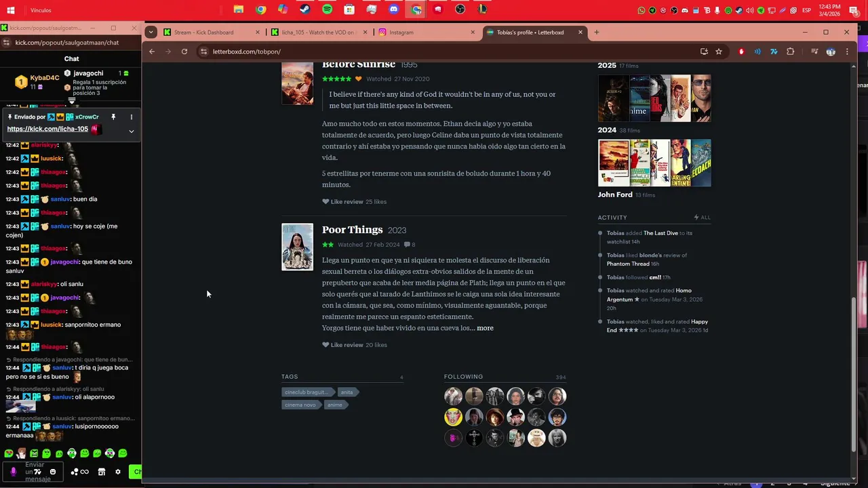This screenshot has width=868, height=488.
Task: Click the microphone icon in chat input
Action: (x=13, y=472)
